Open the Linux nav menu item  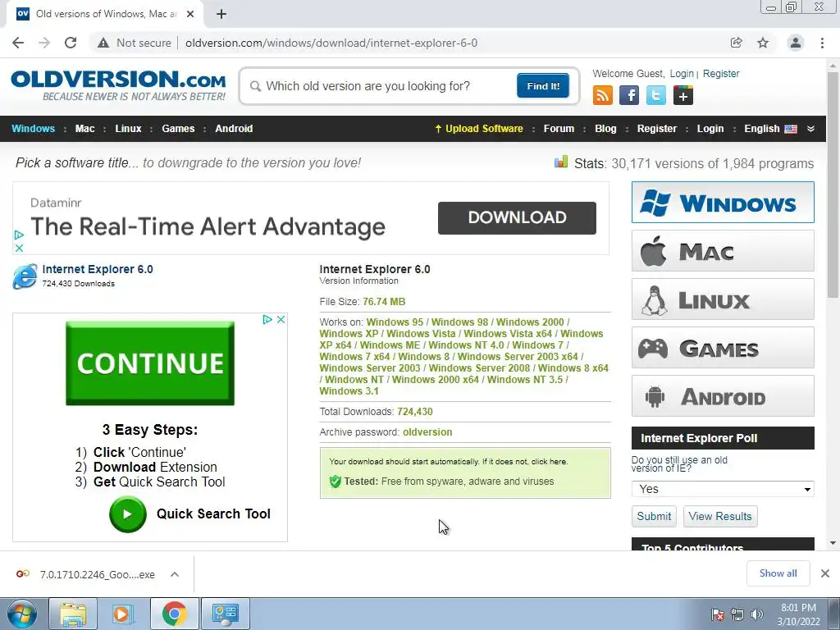click(x=128, y=129)
